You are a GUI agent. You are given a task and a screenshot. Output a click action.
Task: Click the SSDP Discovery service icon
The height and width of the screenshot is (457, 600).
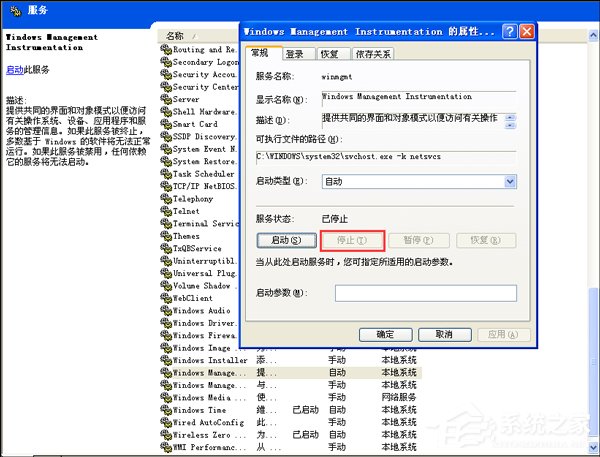166,136
